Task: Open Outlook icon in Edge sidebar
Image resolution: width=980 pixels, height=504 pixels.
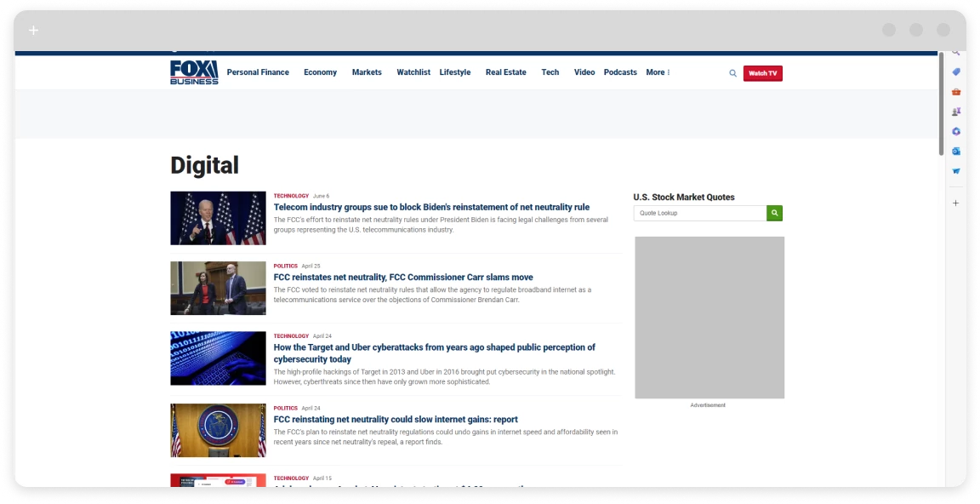Action: point(956,151)
